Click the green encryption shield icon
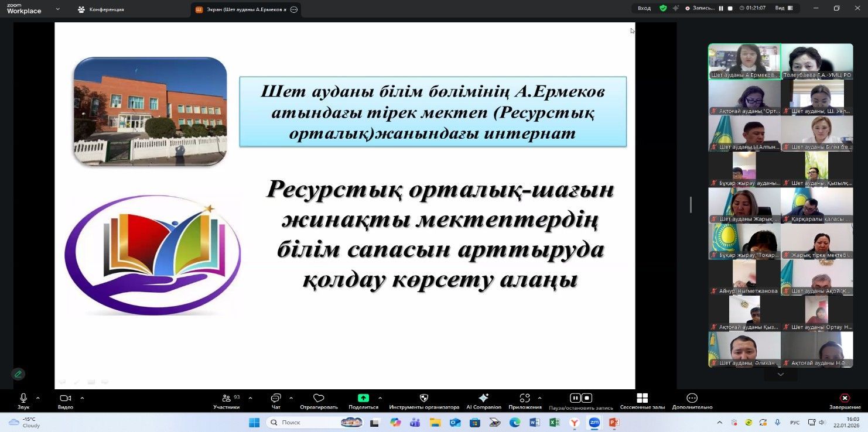868x432 pixels. click(x=663, y=8)
